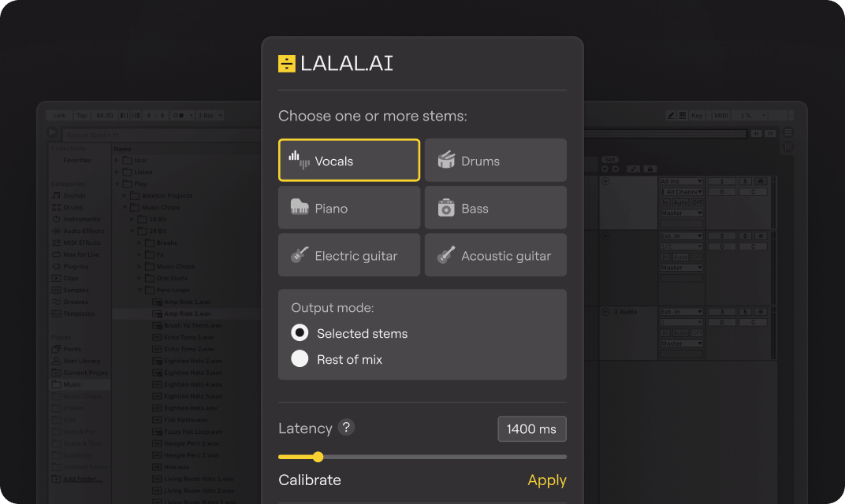Select the 'Selected stems' output mode

point(300,333)
